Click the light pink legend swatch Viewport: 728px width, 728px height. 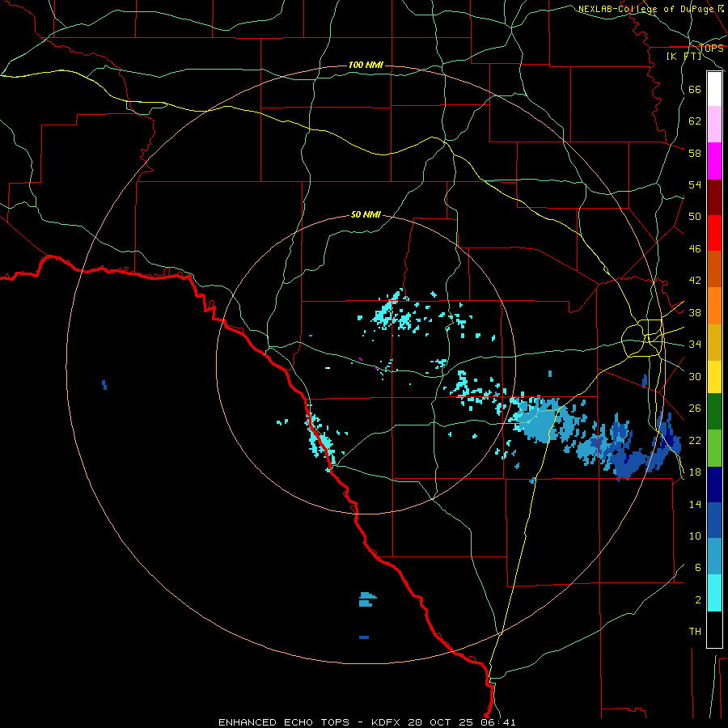click(714, 124)
